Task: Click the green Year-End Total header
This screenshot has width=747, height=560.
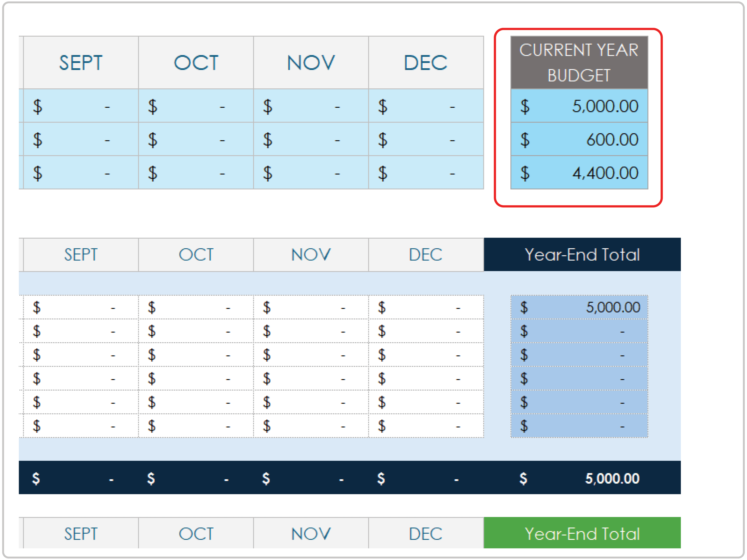Action: click(582, 534)
